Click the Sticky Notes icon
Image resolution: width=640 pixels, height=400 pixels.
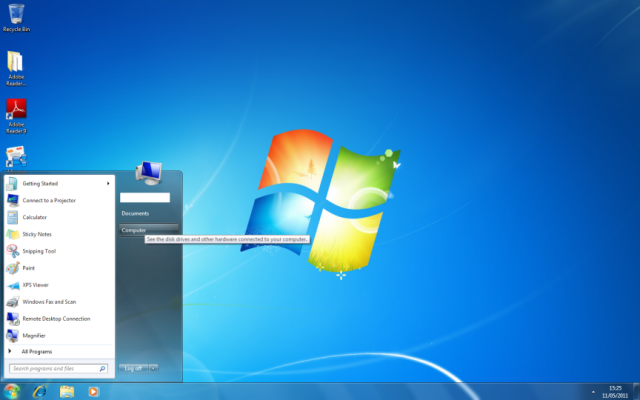point(12,234)
